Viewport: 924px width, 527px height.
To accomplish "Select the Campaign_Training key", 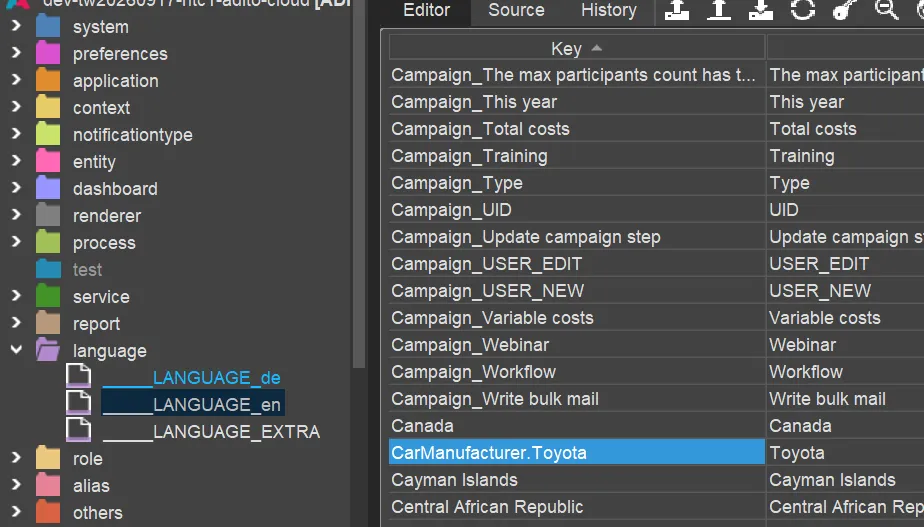I will pos(576,156).
